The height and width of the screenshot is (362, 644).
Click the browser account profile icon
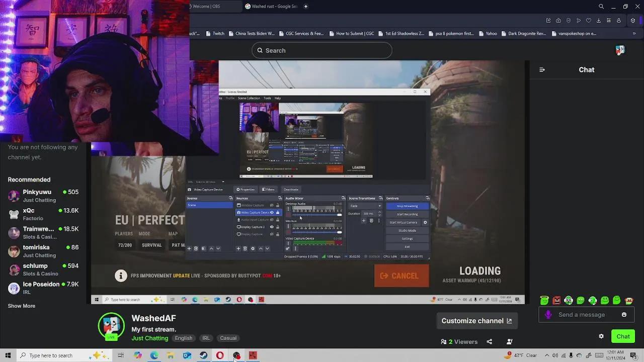tap(619, 21)
